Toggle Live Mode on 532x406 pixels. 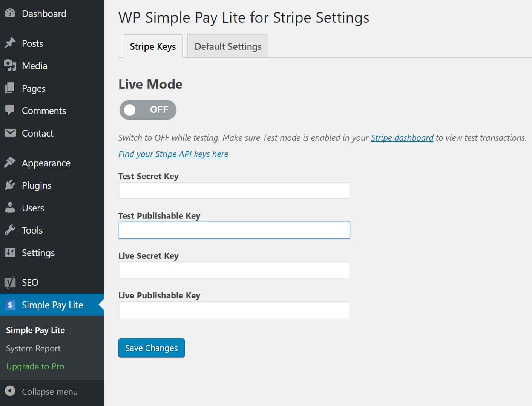click(147, 110)
